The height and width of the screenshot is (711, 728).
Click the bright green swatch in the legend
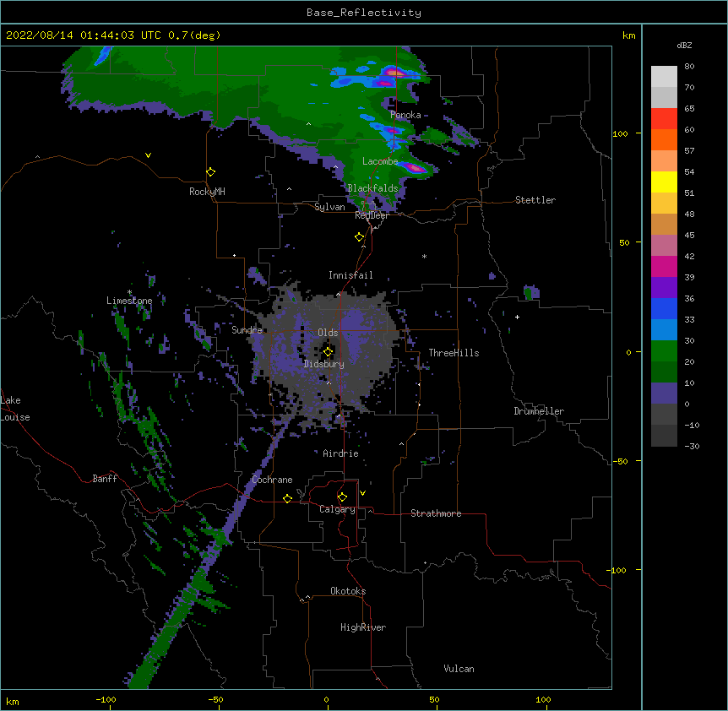pyautogui.click(x=664, y=351)
